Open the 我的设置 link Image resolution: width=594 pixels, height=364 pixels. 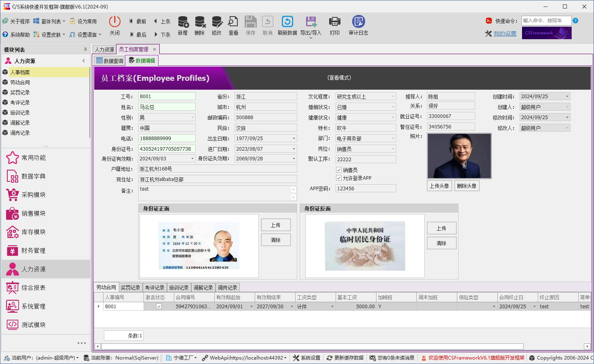pos(505,34)
